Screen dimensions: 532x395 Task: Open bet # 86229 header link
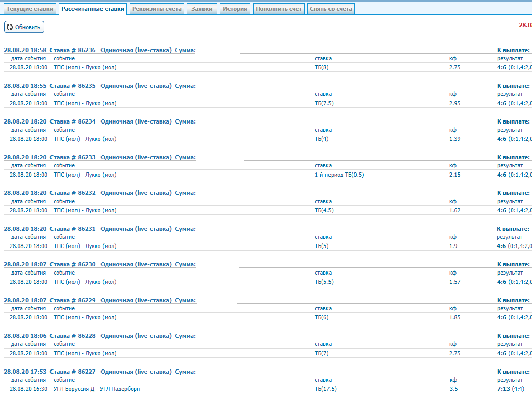click(99, 300)
